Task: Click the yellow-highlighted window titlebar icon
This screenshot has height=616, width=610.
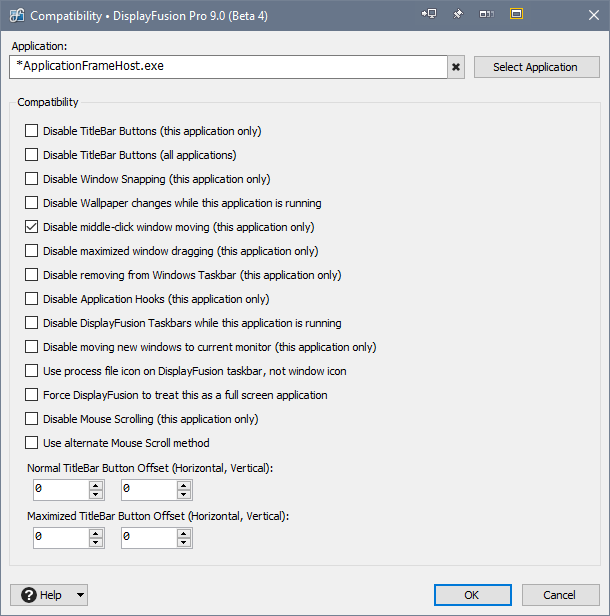Action: pyautogui.click(x=516, y=15)
